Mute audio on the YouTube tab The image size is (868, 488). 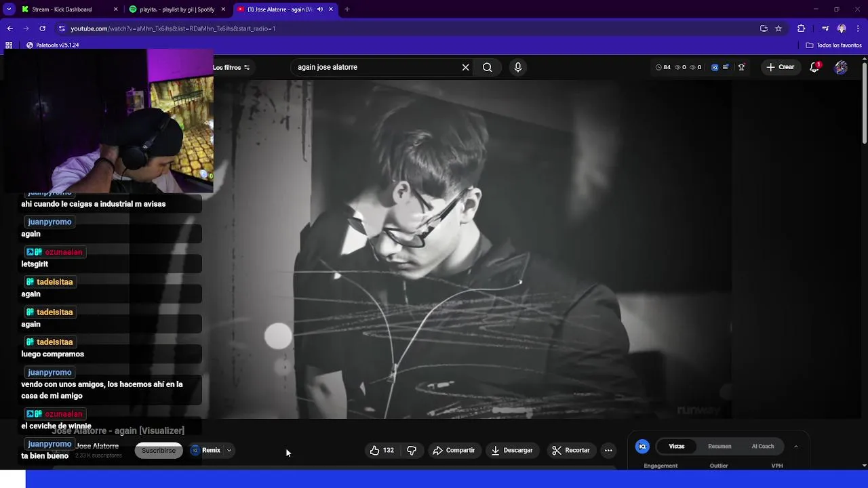point(320,9)
